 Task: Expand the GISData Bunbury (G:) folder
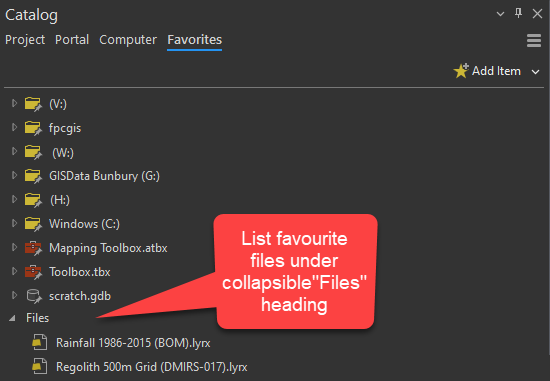click(x=14, y=175)
